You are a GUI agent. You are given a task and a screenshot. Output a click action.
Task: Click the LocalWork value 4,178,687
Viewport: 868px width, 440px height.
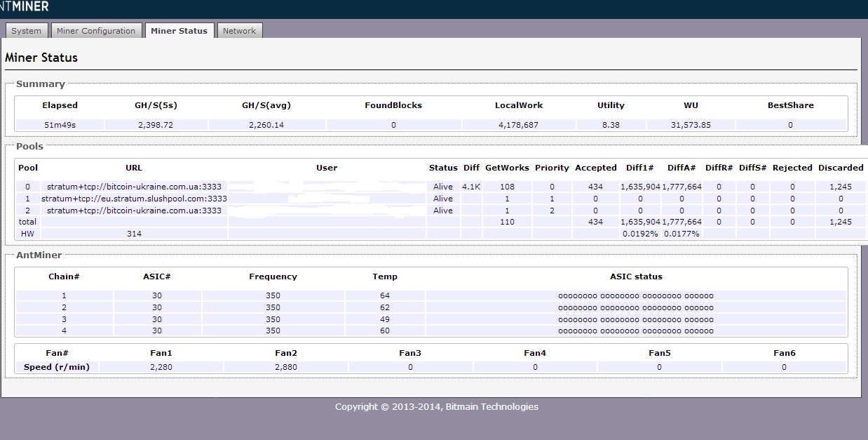(x=518, y=125)
